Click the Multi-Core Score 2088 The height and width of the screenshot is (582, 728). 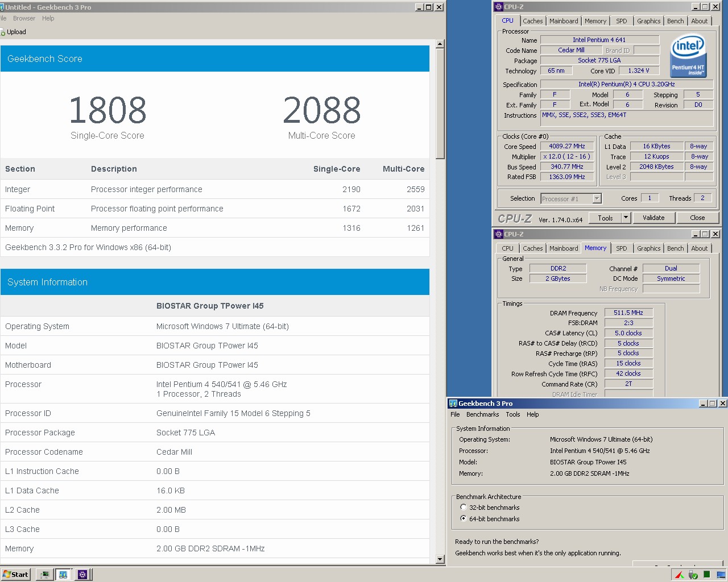click(322, 110)
